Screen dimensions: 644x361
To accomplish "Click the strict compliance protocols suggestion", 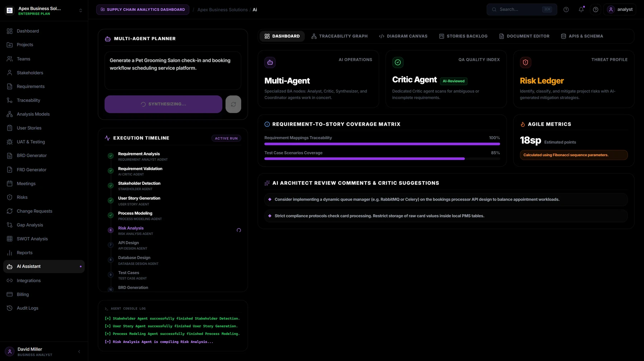I will click(446, 216).
